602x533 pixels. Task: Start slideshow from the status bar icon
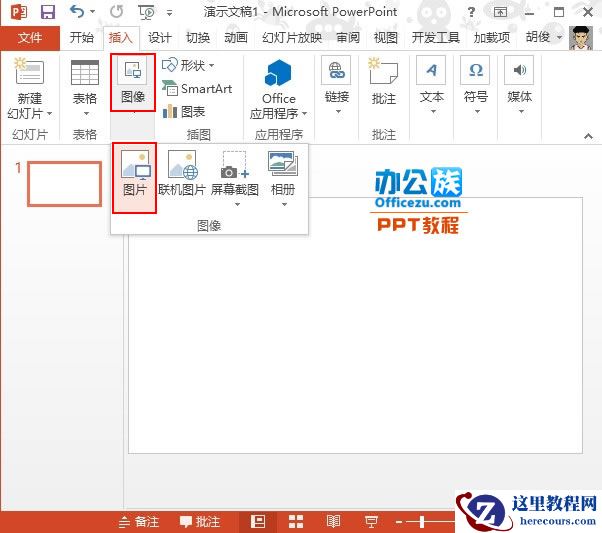[371, 521]
